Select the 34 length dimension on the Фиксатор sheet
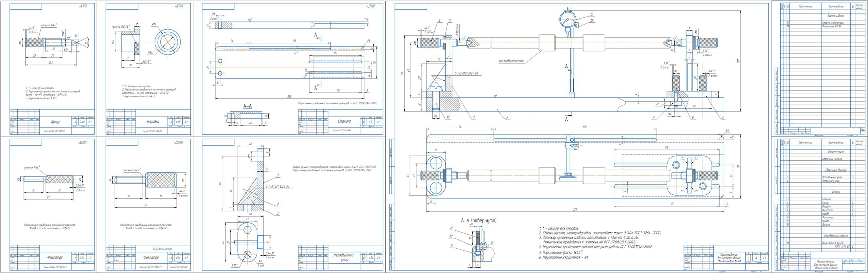The image size is (868, 273). pyautogui.click(x=145, y=205)
